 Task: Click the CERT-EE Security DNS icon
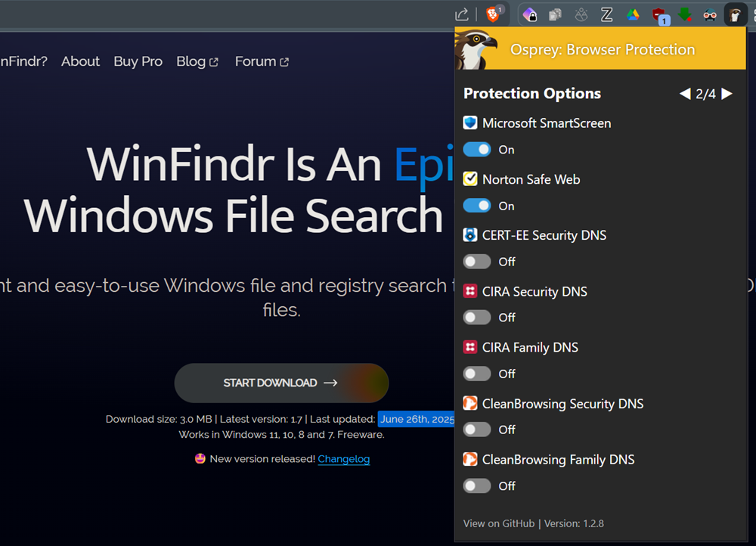tap(470, 235)
